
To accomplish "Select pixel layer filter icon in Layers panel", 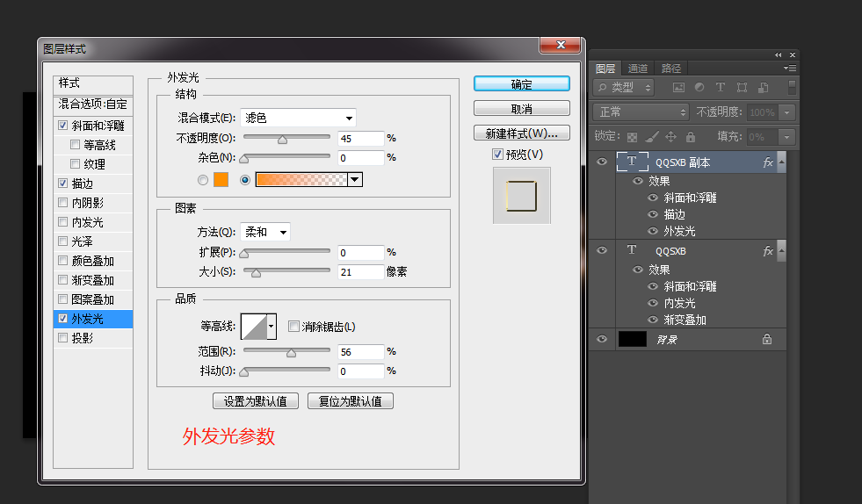I will [x=679, y=88].
